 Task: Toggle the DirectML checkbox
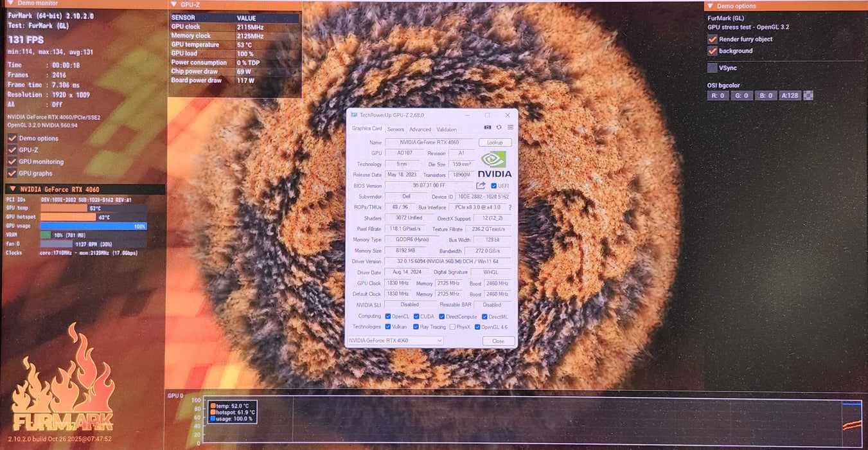pos(484,316)
